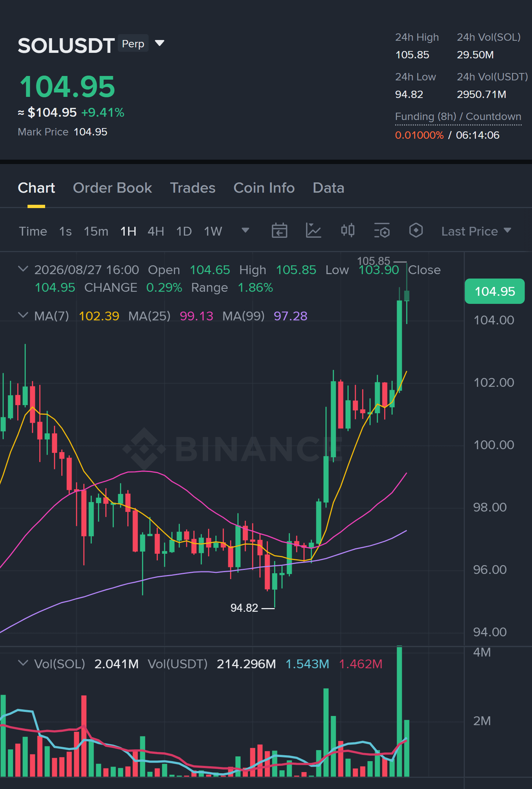Open the Last Price dropdown
The image size is (532, 789).
click(476, 231)
